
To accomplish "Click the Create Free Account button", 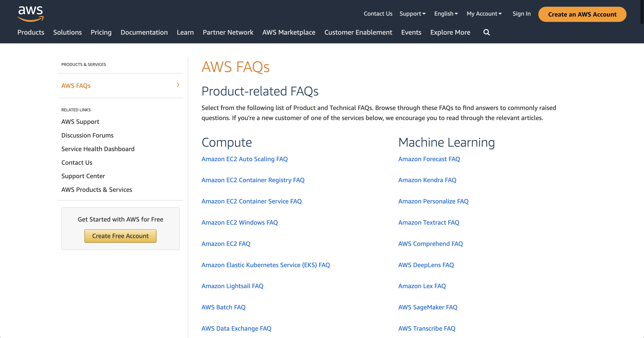I will point(120,236).
